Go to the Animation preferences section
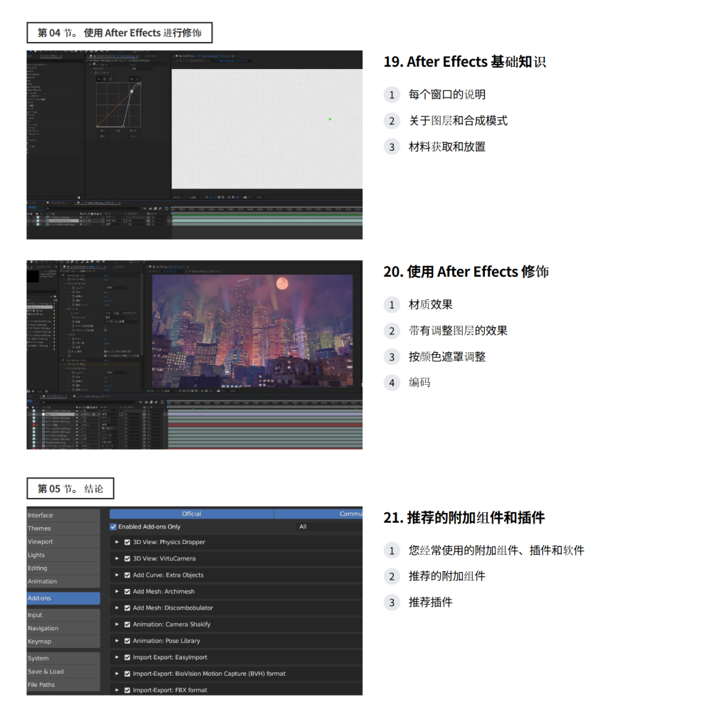 point(63,582)
